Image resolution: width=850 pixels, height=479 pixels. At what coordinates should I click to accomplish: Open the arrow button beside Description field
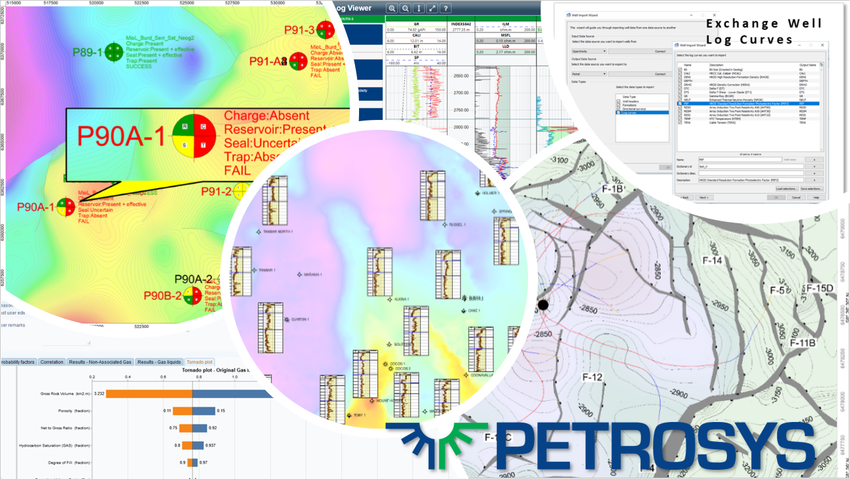814,180
